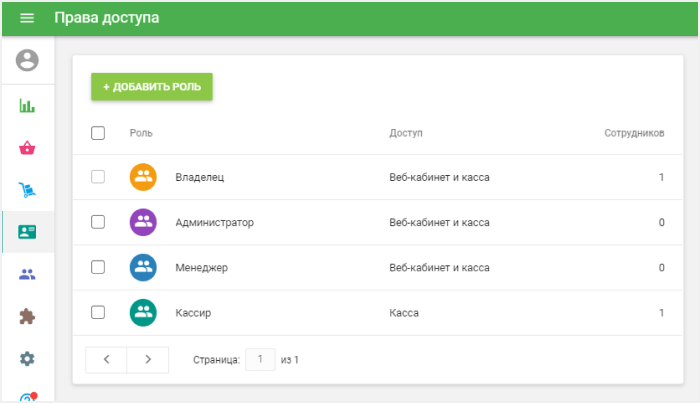
Task: Open the integrations puzzle piece section
Action: [27, 316]
